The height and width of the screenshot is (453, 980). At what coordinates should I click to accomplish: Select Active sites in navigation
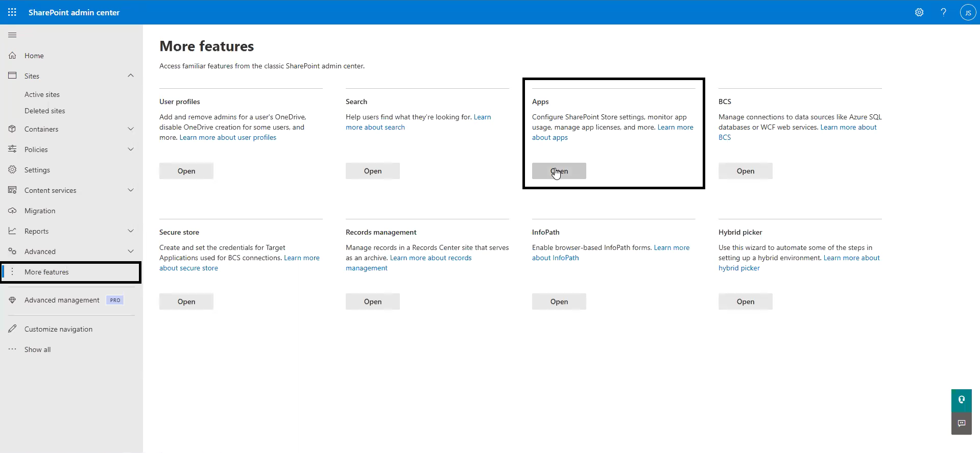click(42, 94)
